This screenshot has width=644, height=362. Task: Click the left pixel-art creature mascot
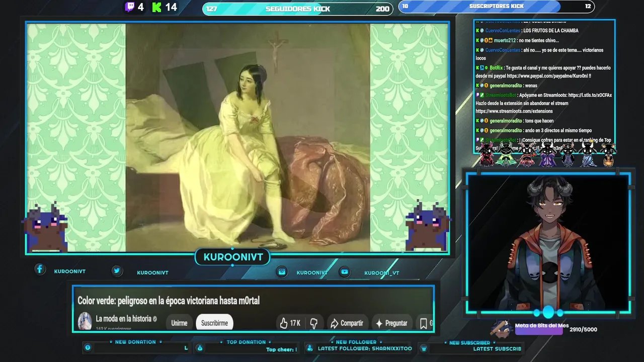[x=45, y=227]
